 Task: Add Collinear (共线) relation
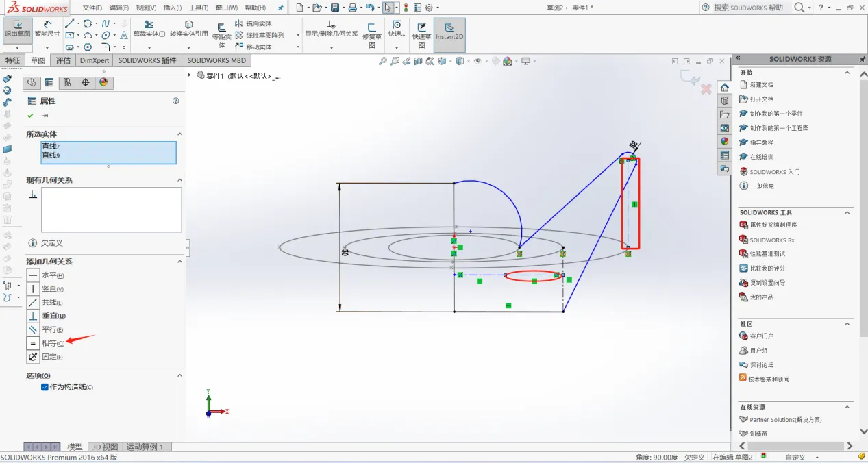pyautogui.click(x=33, y=303)
